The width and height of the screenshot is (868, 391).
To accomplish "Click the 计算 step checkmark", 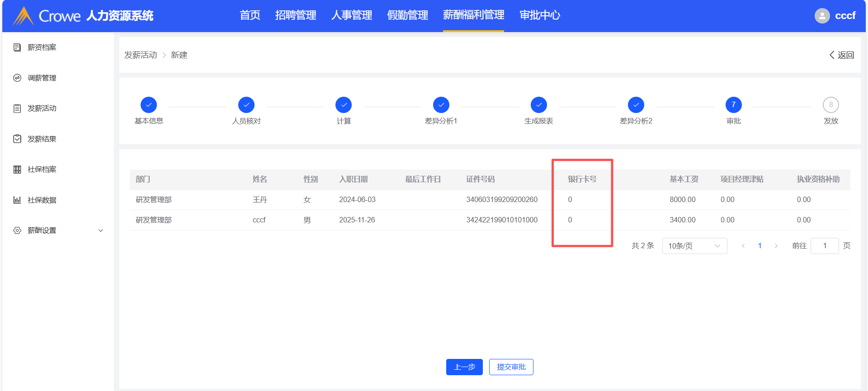I will [x=344, y=105].
